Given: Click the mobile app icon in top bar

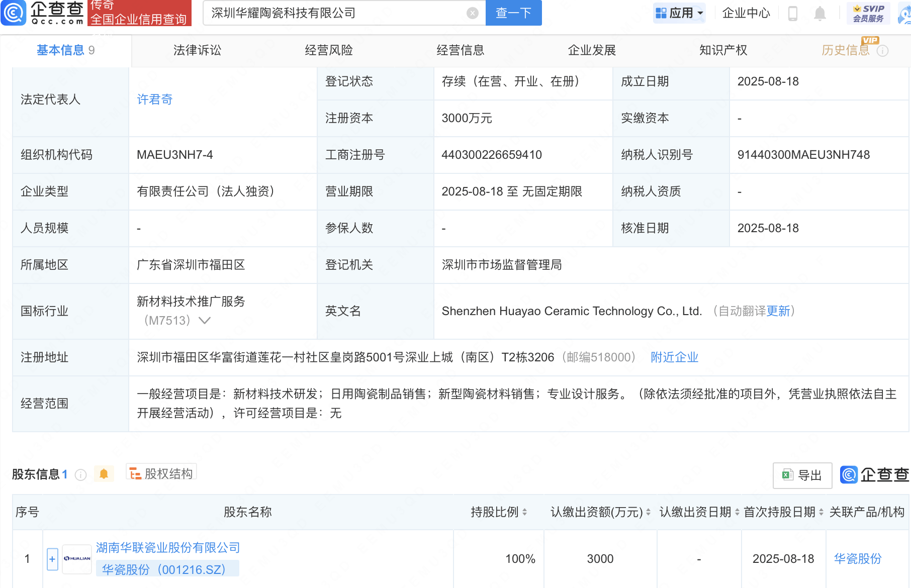Looking at the screenshot, I should pyautogui.click(x=793, y=14).
